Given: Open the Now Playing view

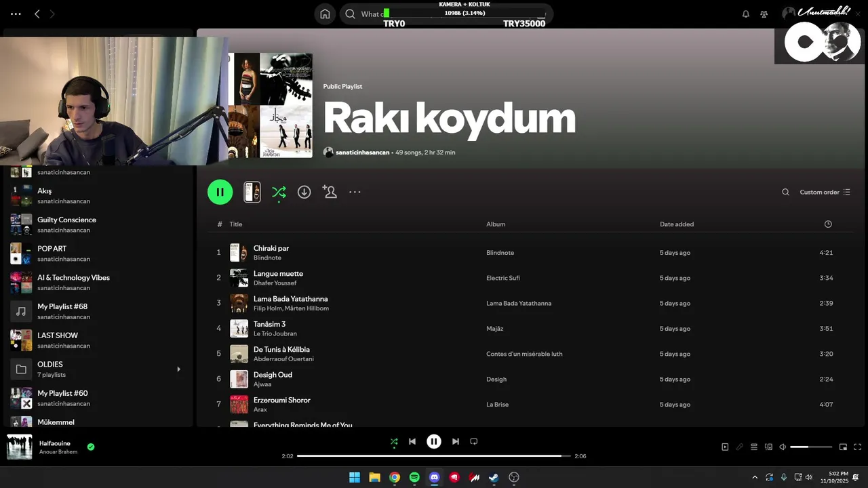Looking at the screenshot, I should [x=725, y=447].
